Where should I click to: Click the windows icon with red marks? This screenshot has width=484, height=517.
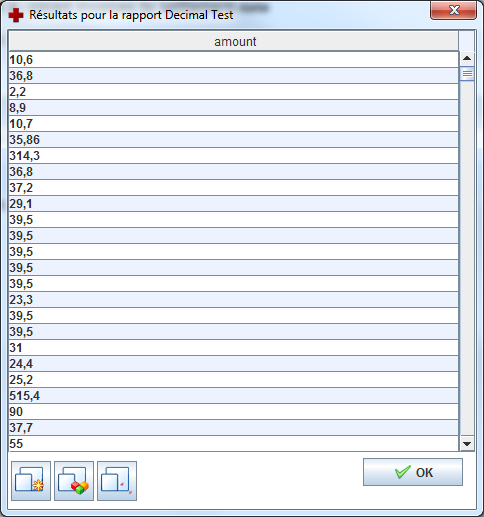pyautogui.click(x=117, y=481)
